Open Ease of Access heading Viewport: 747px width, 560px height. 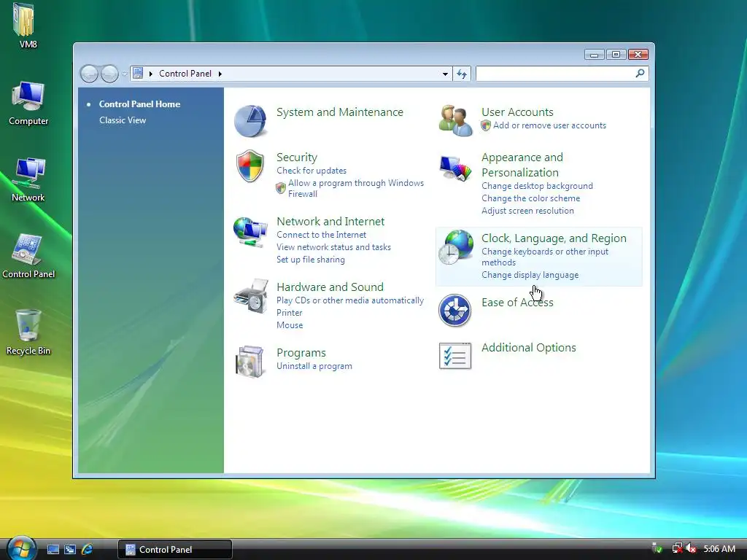click(x=517, y=303)
